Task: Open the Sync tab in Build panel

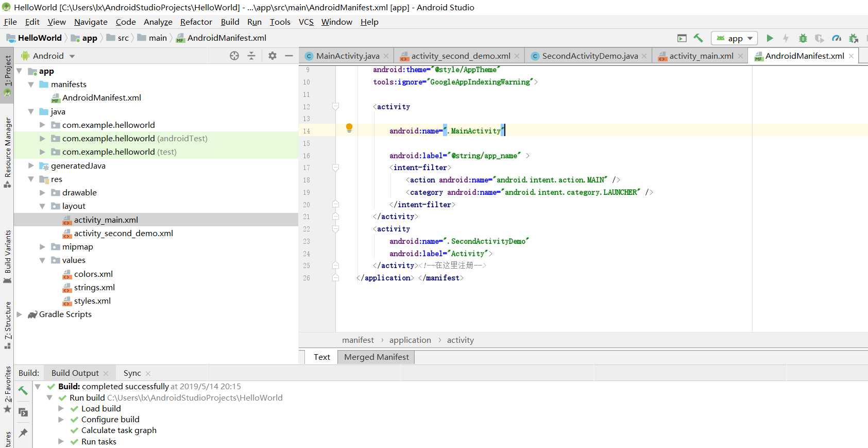Action: (x=132, y=373)
